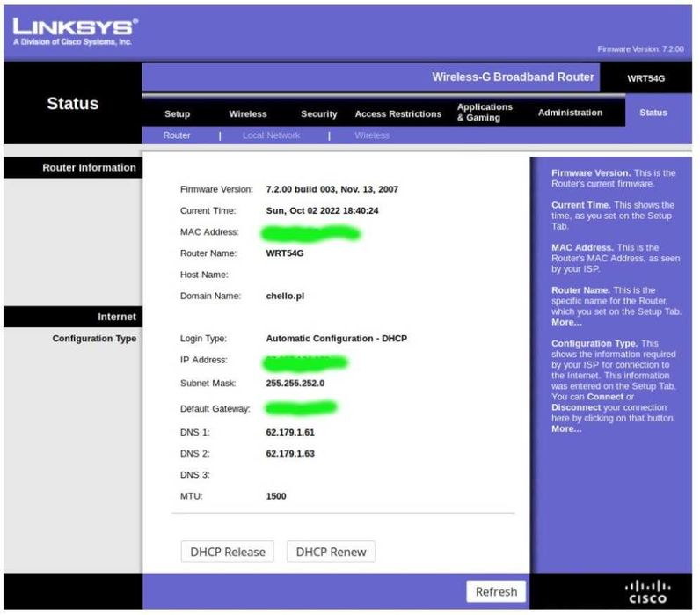The image size is (700, 615).
Task: Click the large Status page title
Action: (73, 104)
